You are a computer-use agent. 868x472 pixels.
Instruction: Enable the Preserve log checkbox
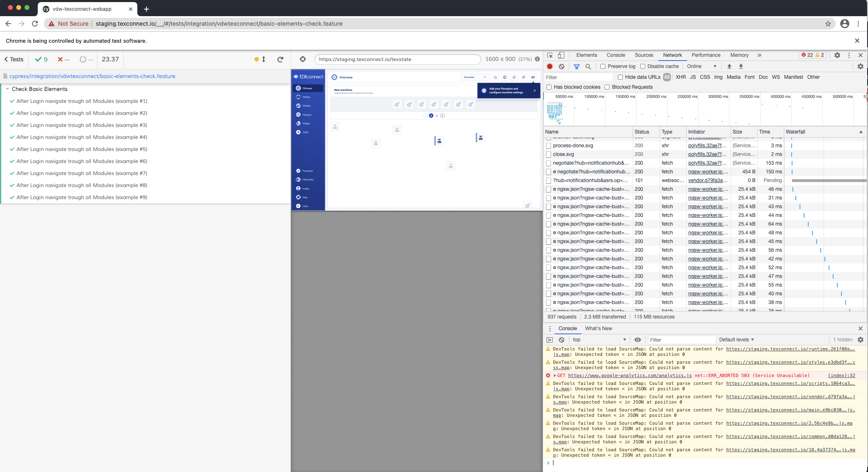[x=602, y=66]
